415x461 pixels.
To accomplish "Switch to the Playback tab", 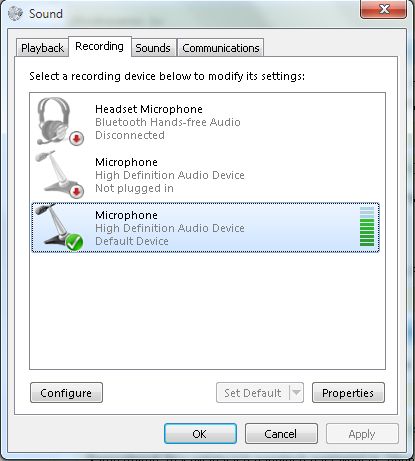I will point(42,48).
